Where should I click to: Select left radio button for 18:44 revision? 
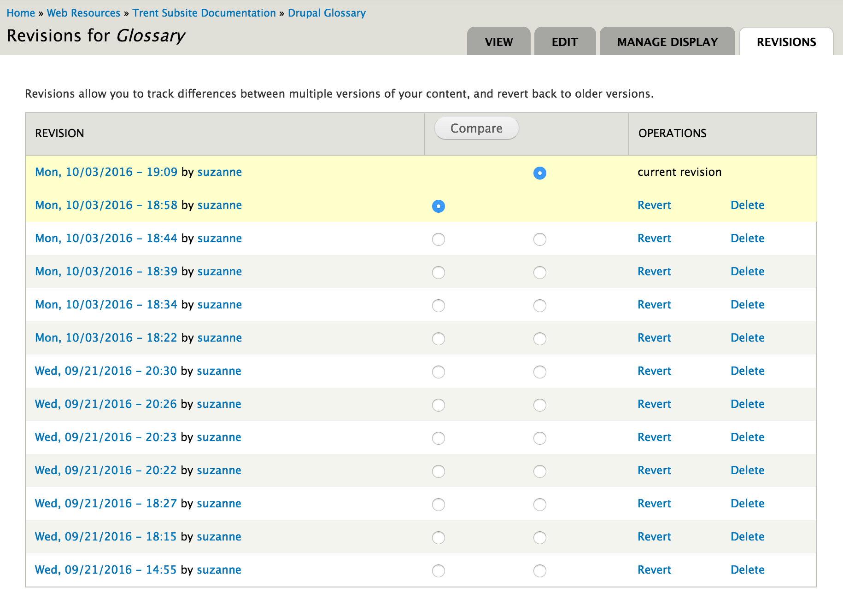tap(438, 239)
